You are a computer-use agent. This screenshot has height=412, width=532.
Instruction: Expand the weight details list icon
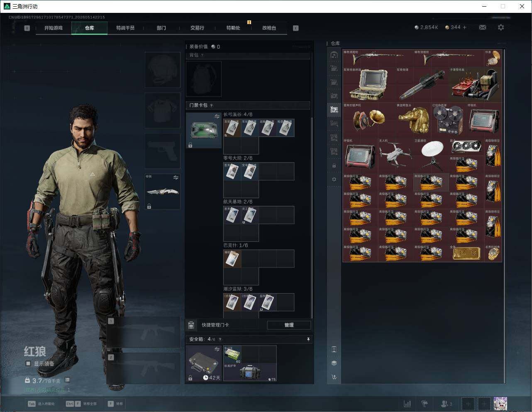(x=67, y=380)
